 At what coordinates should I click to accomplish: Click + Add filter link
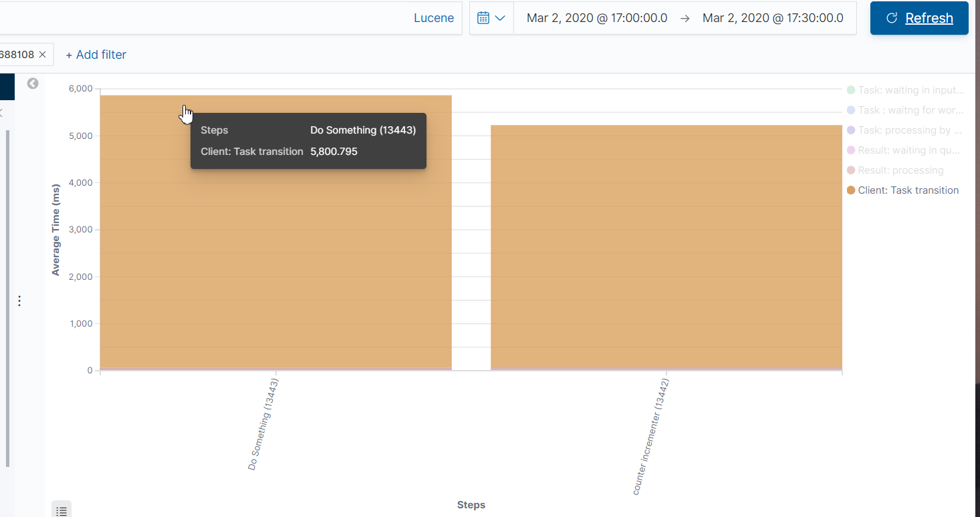click(x=96, y=55)
